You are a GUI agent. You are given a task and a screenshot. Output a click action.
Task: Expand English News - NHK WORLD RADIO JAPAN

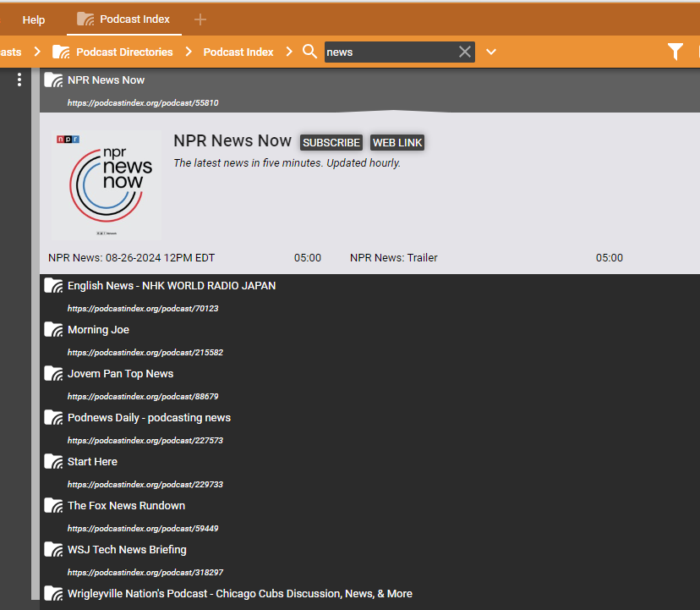(x=172, y=286)
